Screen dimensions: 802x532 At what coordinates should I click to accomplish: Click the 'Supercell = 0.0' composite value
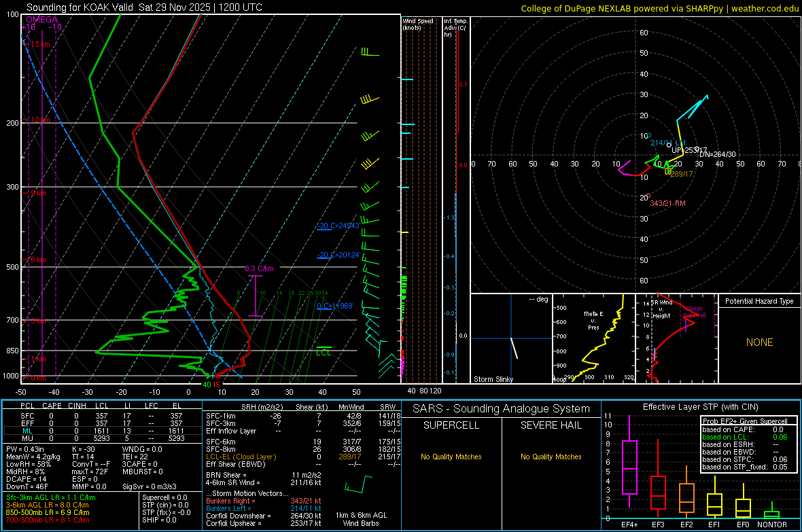tap(164, 498)
